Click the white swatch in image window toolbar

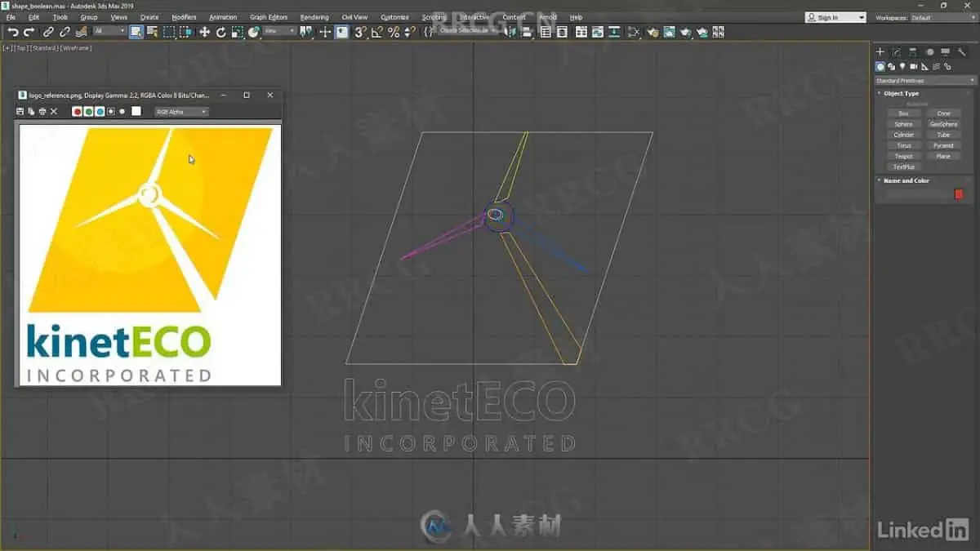click(x=136, y=111)
